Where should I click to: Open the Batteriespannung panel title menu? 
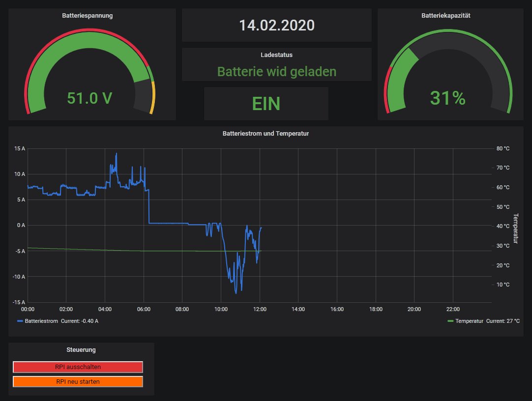coord(87,16)
